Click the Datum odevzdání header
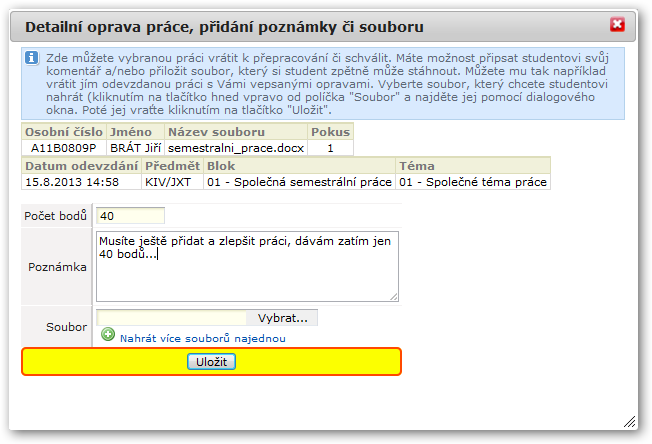This screenshot has height=444, width=652. point(81,166)
